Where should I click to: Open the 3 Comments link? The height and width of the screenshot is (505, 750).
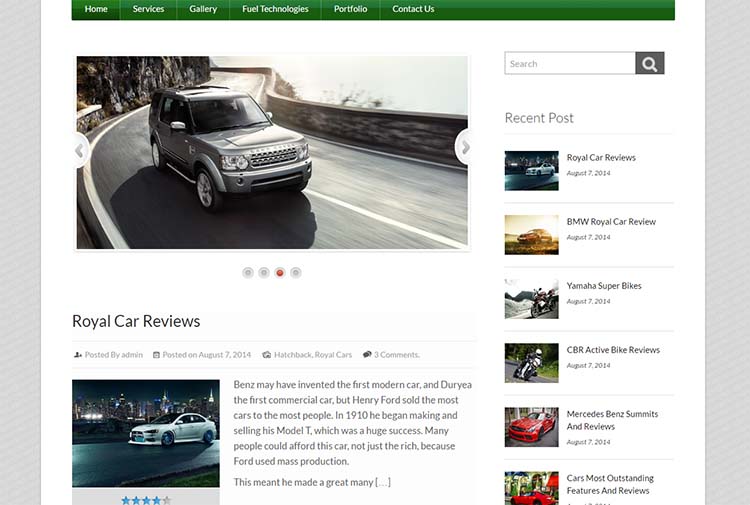tap(397, 355)
